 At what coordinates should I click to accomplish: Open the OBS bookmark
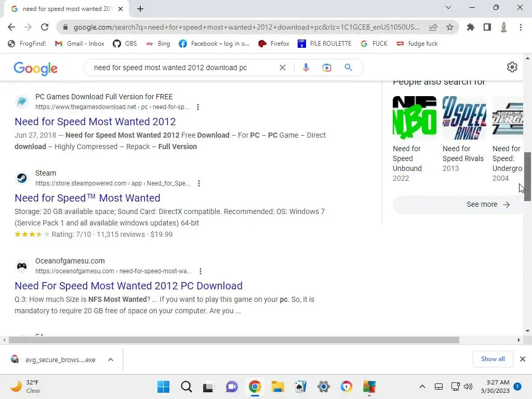(x=125, y=44)
